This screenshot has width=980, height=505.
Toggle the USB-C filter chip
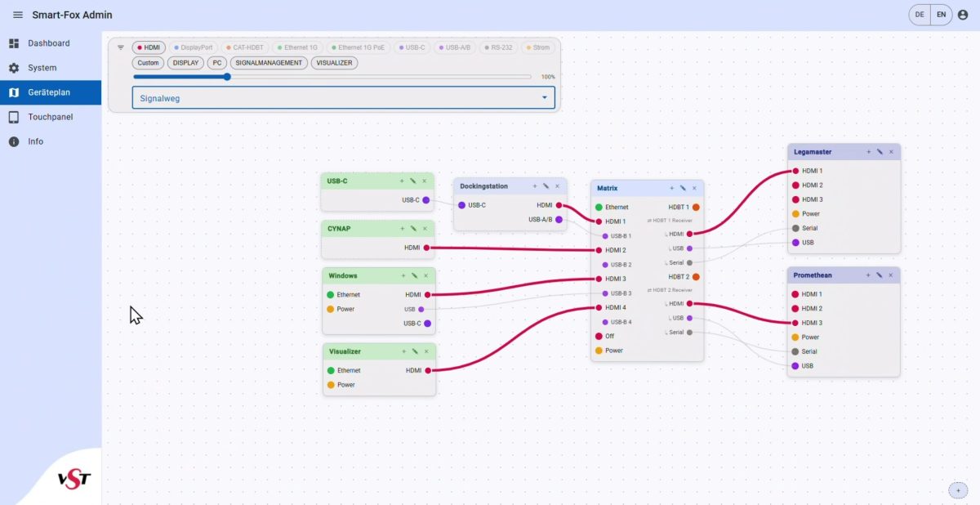(413, 47)
